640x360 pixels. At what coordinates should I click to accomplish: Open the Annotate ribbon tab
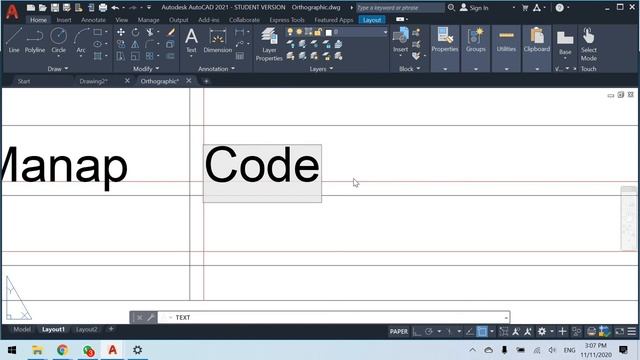[93, 20]
